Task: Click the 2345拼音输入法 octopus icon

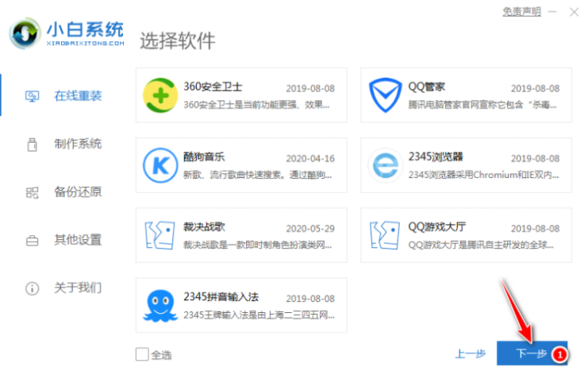Action: pyautogui.click(x=162, y=305)
